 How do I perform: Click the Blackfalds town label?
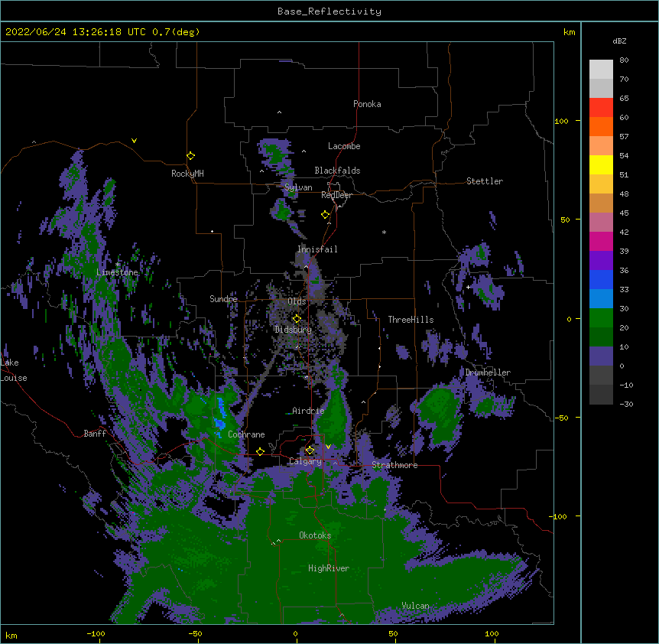[x=337, y=171]
